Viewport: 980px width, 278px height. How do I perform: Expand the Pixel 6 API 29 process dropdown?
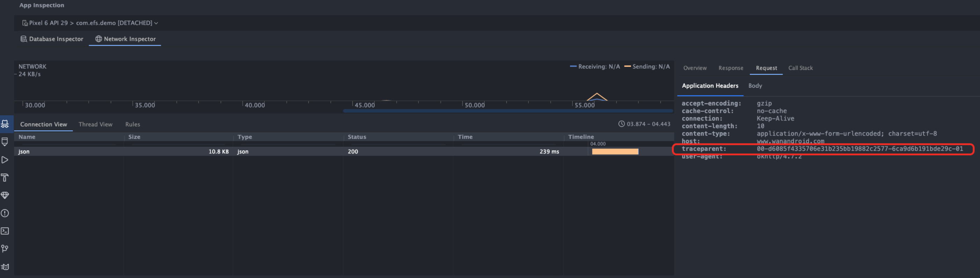click(90, 23)
